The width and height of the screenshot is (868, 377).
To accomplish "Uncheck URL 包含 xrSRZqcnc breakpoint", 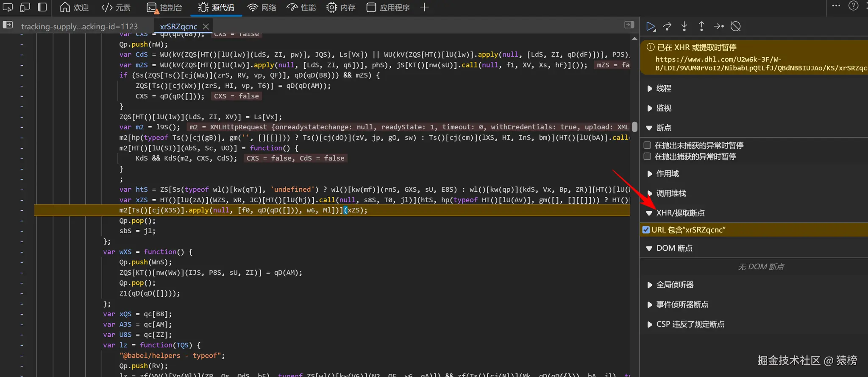I will coord(646,229).
